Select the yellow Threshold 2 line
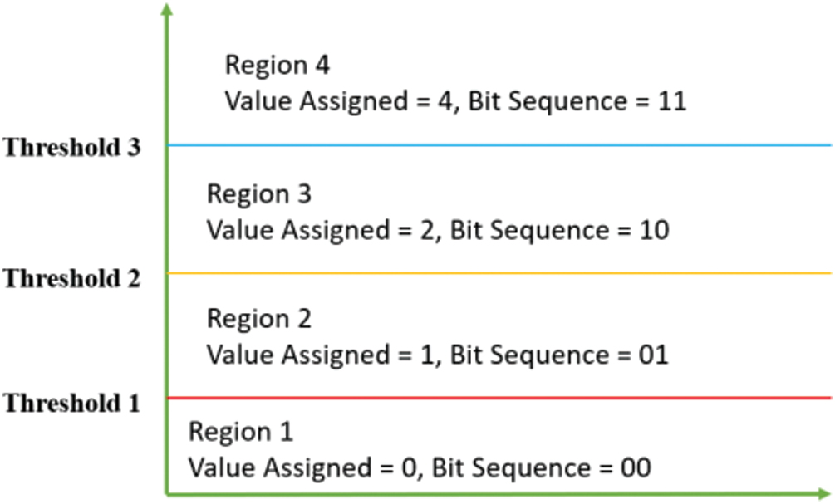 [499, 273]
